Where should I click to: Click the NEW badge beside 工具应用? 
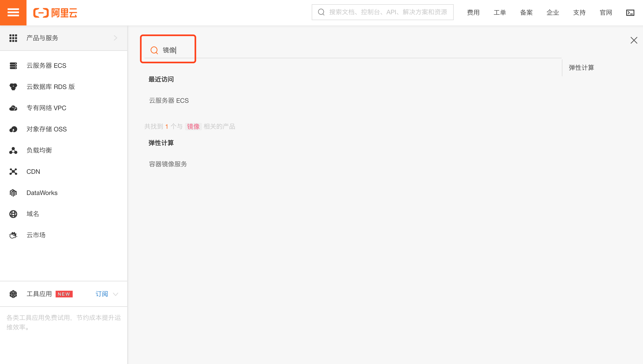(64, 294)
